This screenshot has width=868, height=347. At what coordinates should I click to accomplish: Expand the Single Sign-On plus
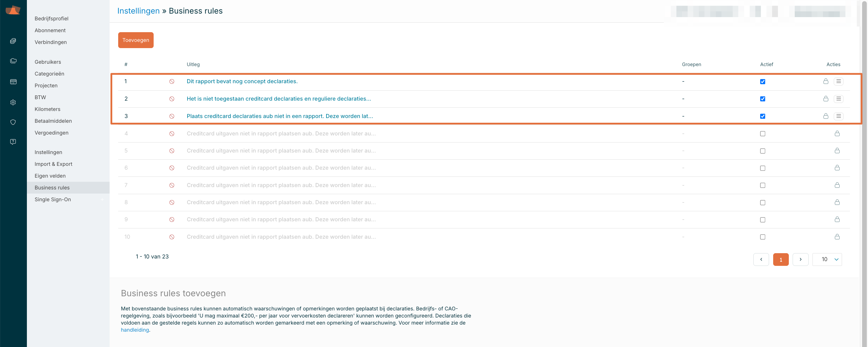(x=102, y=199)
